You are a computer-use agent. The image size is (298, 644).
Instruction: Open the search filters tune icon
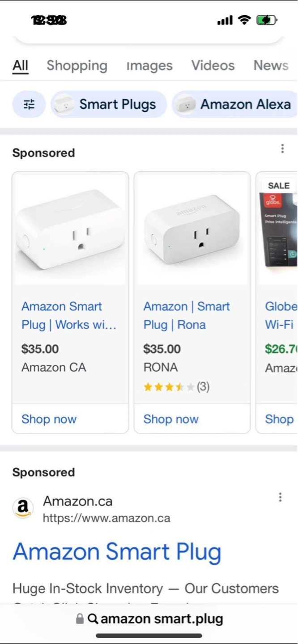(x=29, y=105)
